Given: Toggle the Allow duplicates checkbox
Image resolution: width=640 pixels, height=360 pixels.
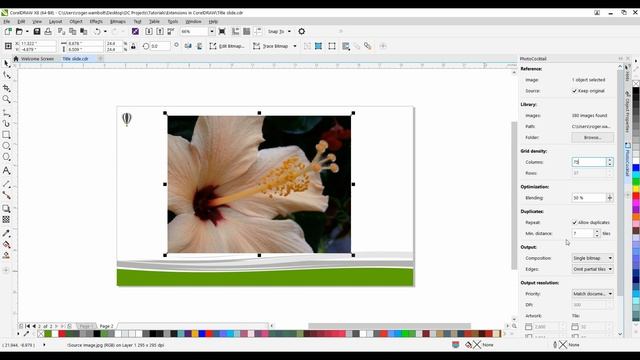Looking at the screenshot, I should [575, 222].
